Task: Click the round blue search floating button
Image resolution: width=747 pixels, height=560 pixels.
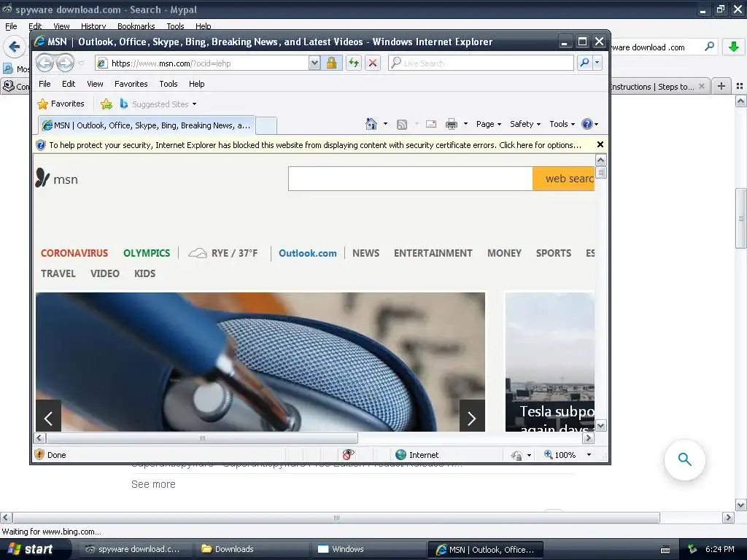Action: 684,459
